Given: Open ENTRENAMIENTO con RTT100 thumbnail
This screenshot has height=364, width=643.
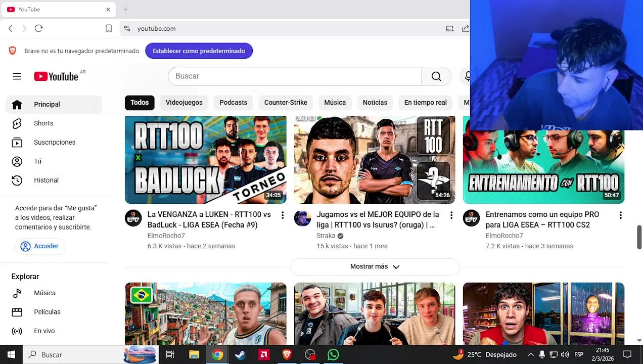Looking at the screenshot, I should [543, 167].
